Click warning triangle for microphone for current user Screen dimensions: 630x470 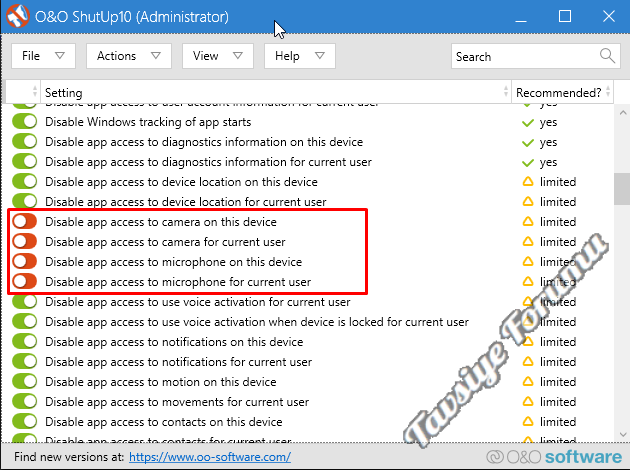tap(528, 282)
